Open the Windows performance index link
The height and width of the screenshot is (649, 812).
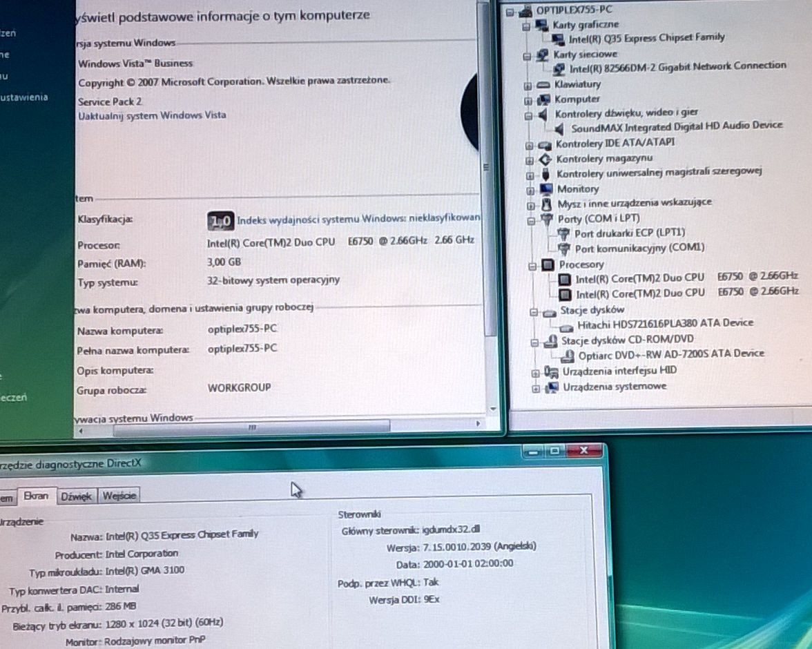(x=358, y=220)
